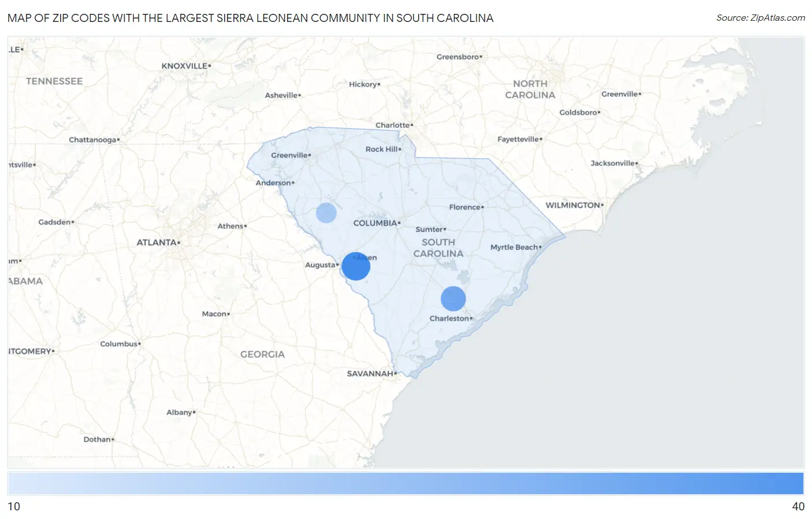Image resolution: width=812 pixels, height=519 pixels.
Task: Click the Greenville label in North Carolina
Action: coord(620,94)
